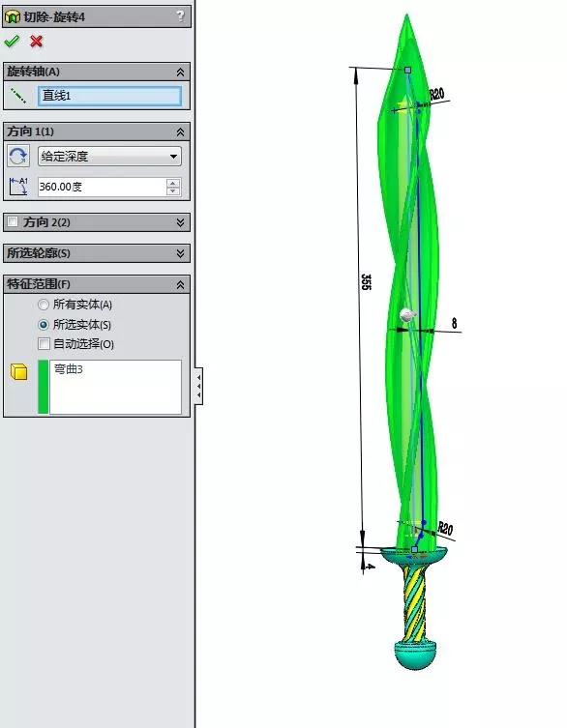The image size is (567, 728).
Task: Click the striped twisted sword grip
Action: [x=414, y=603]
